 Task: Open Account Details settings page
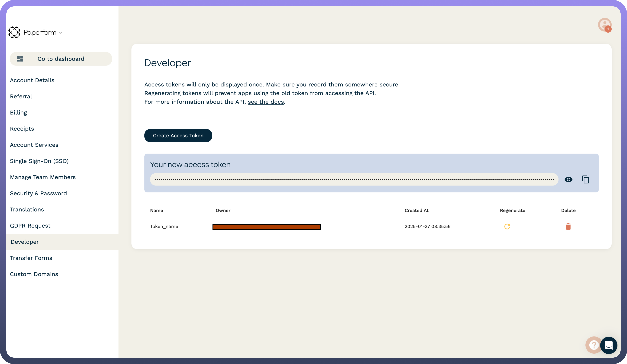32,80
